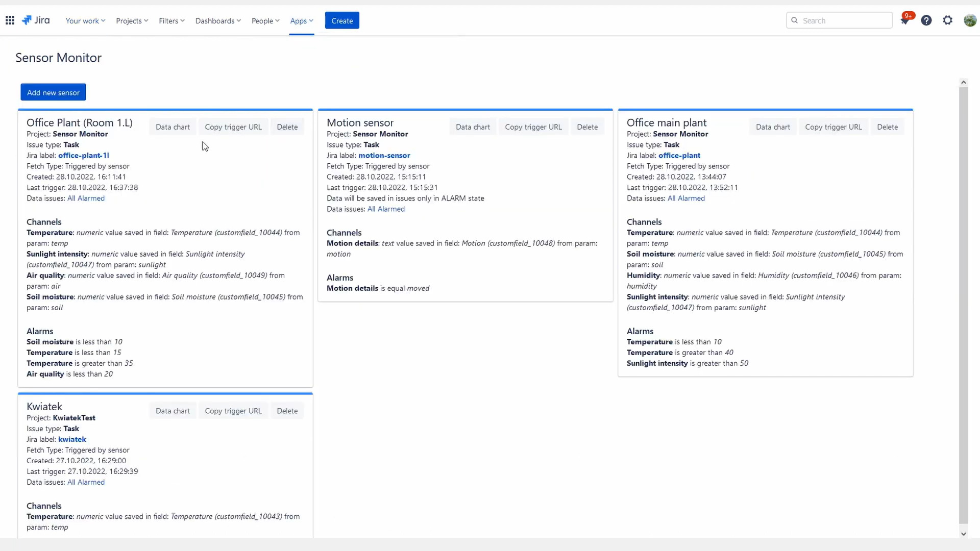Open the office-plant-1l label link
The width and height of the screenshot is (980, 551).
[84, 156]
